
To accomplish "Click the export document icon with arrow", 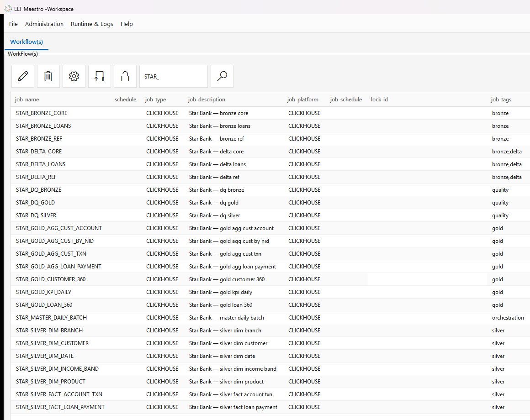I will click(x=100, y=76).
